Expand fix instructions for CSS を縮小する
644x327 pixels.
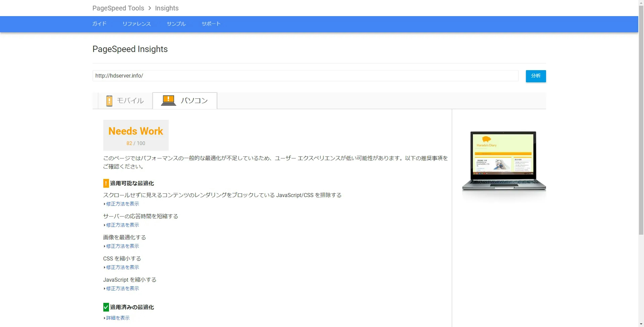[x=122, y=267]
